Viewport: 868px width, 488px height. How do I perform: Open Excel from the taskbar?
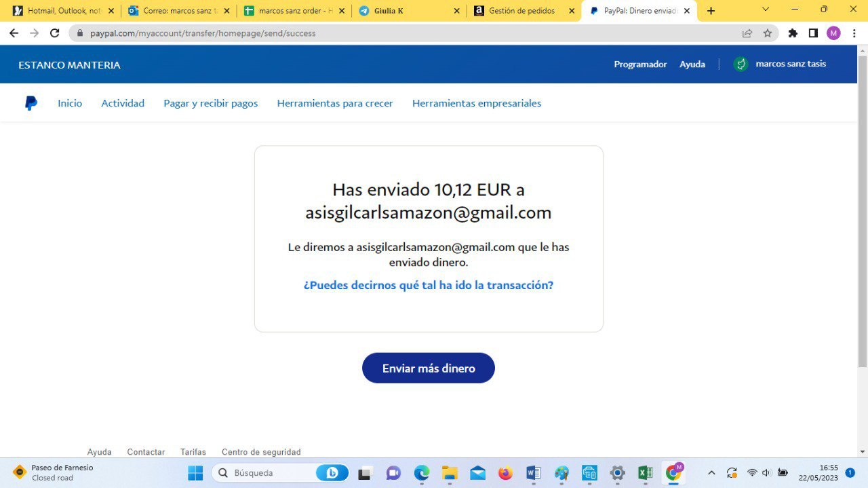pyautogui.click(x=645, y=473)
